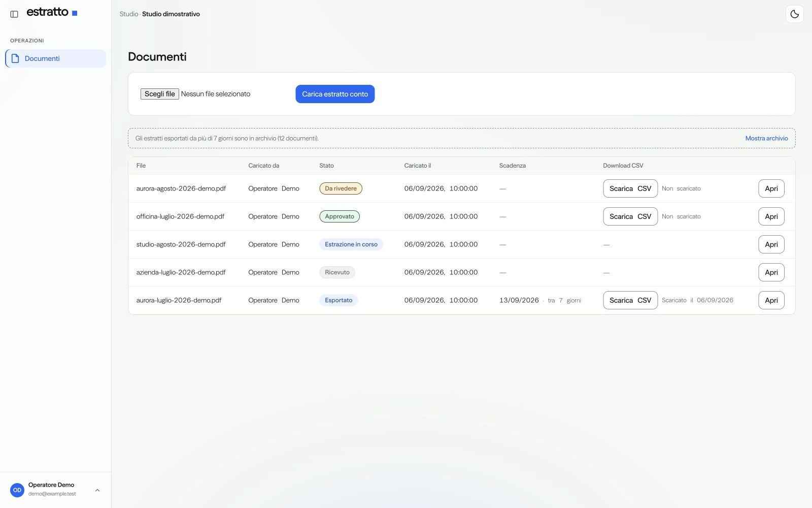The image size is (812, 508).
Task: Click Nessun file selezionato label
Action: (216, 94)
